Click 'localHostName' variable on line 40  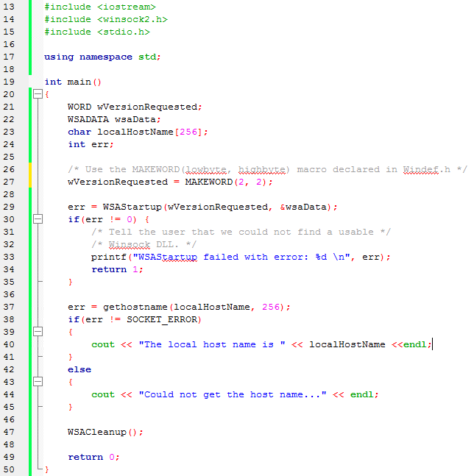coord(347,344)
